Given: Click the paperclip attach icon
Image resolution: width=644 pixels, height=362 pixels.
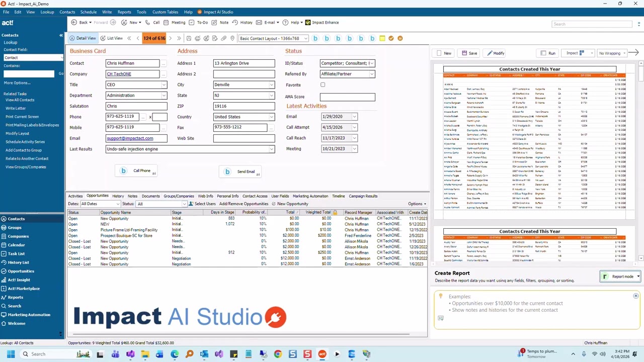Looking at the screenshot, I should 224,38.
